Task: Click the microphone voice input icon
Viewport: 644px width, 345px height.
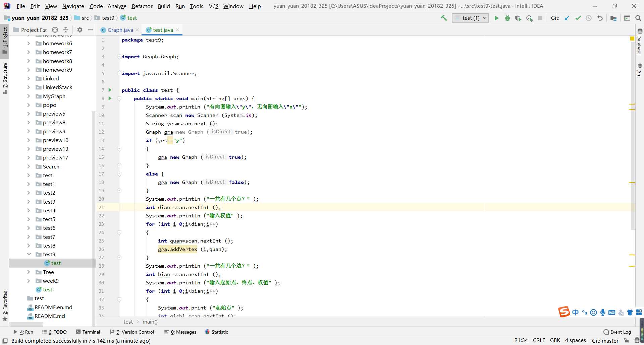Action: tap(603, 313)
